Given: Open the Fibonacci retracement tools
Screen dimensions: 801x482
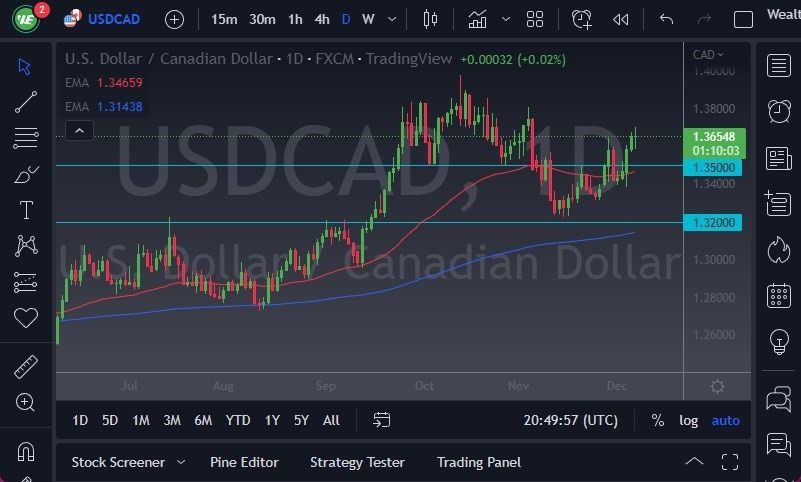Looking at the screenshot, I should point(26,138).
